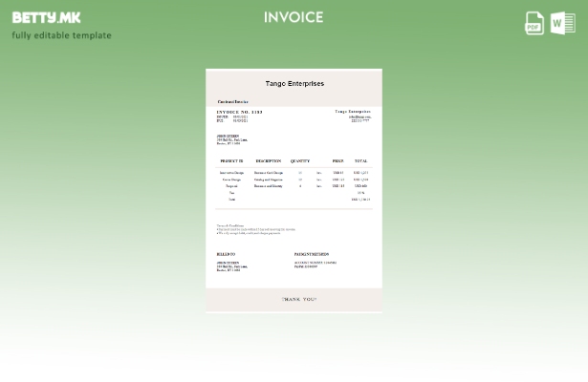588x382 pixels.
Task: Click the THANK YOU footer banner
Action: point(298,299)
